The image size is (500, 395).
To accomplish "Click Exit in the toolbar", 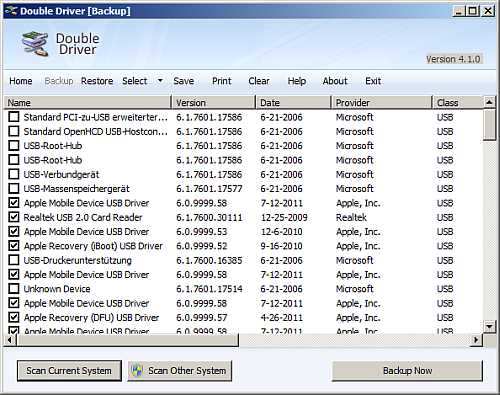I will (373, 81).
